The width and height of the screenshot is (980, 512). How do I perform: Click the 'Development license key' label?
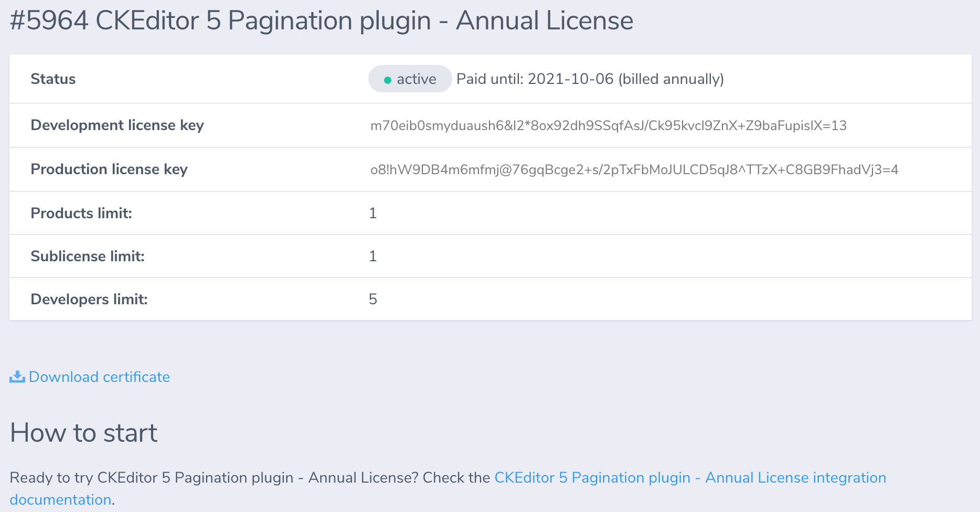(117, 125)
